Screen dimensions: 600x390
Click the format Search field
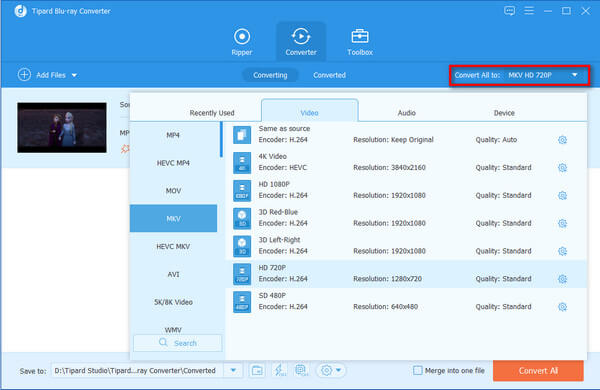click(x=178, y=343)
